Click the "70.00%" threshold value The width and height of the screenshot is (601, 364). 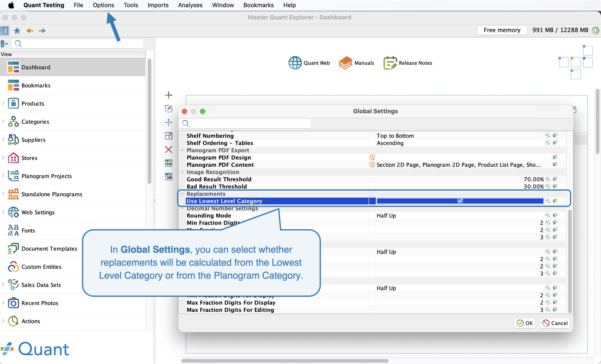pyautogui.click(x=534, y=179)
